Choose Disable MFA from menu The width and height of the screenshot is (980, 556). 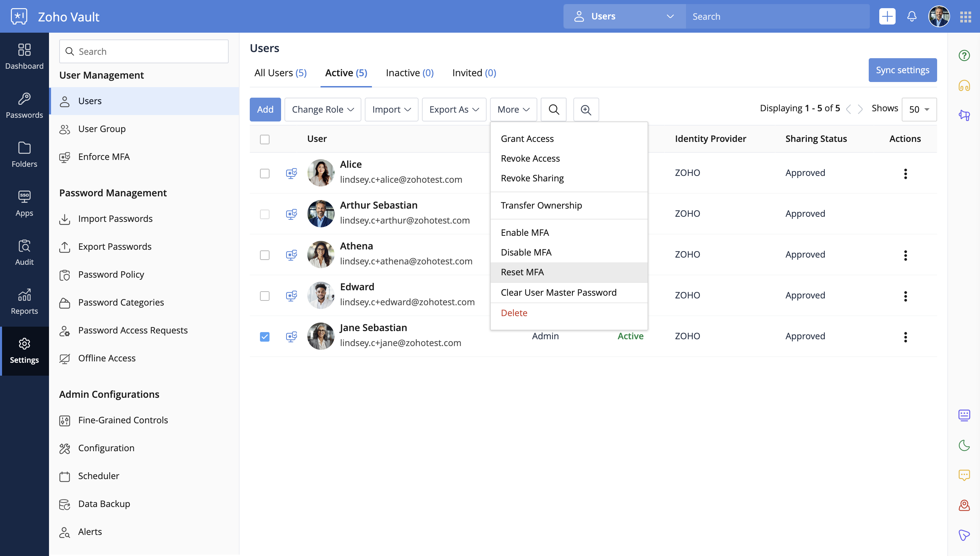point(569,252)
